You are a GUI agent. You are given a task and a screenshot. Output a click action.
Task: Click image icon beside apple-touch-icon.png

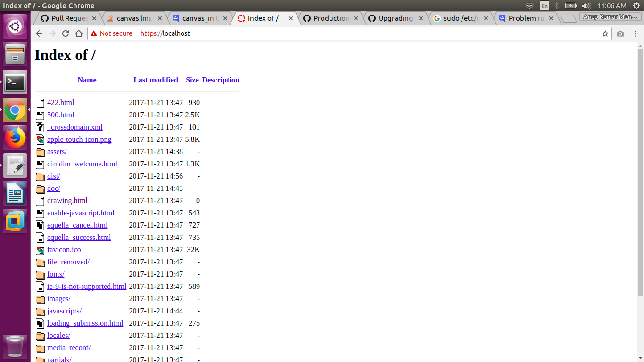pyautogui.click(x=40, y=139)
